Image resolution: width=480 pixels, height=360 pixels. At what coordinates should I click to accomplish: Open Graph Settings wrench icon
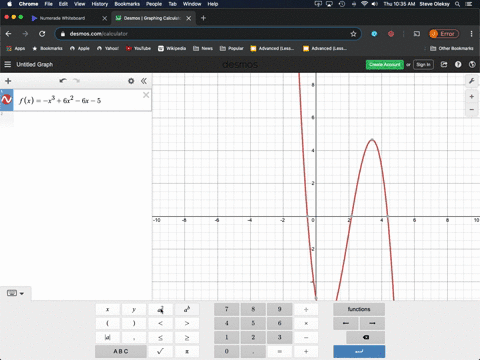point(472,81)
